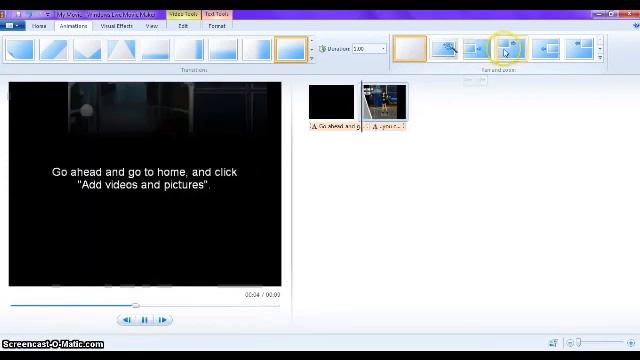Click the preview seek bar handle
The width and height of the screenshot is (640, 360).
point(136,305)
